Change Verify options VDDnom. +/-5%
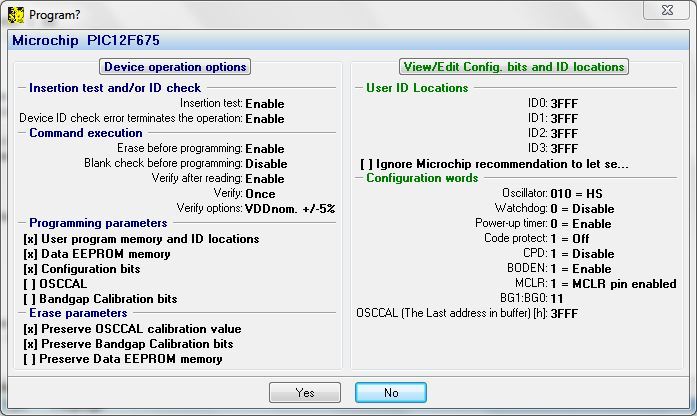 290,208
